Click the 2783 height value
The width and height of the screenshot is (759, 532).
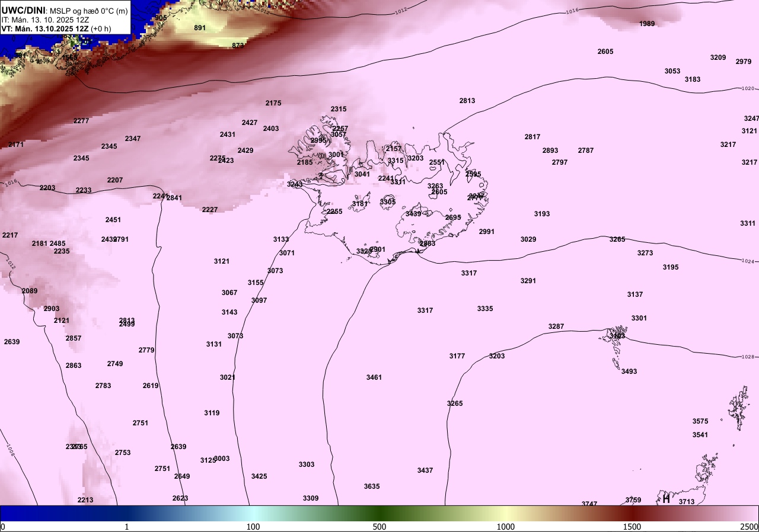click(103, 386)
